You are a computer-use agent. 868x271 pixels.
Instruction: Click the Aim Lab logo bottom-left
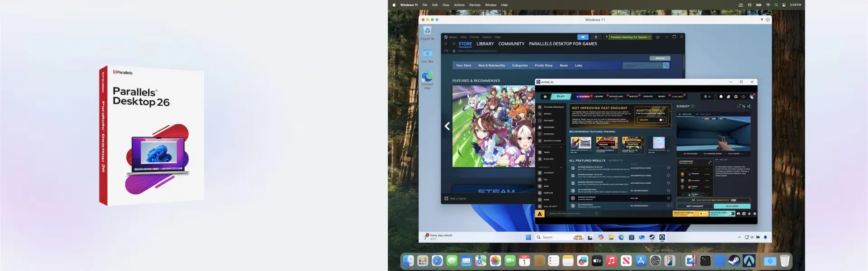tap(540, 214)
